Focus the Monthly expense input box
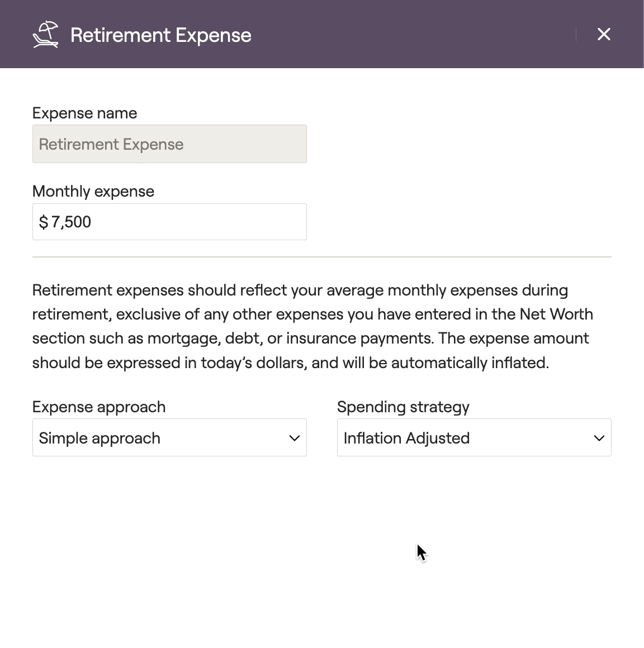Screen dimensions: 644x648 coord(169,222)
